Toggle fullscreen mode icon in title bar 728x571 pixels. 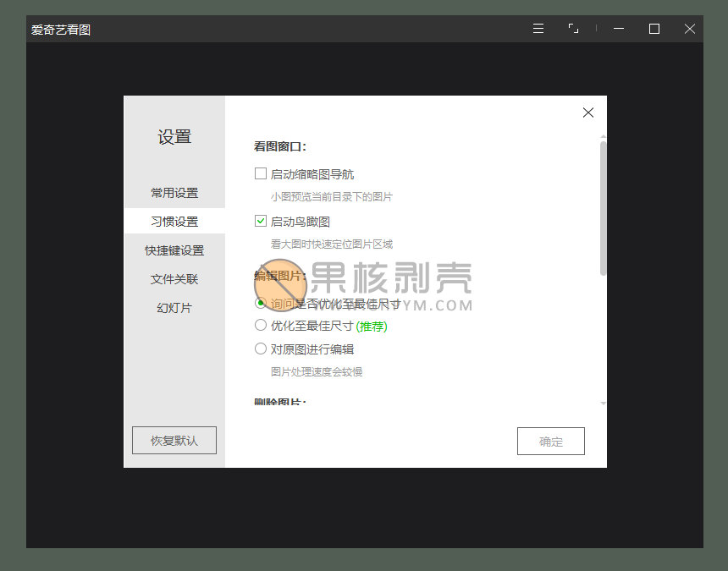573,29
